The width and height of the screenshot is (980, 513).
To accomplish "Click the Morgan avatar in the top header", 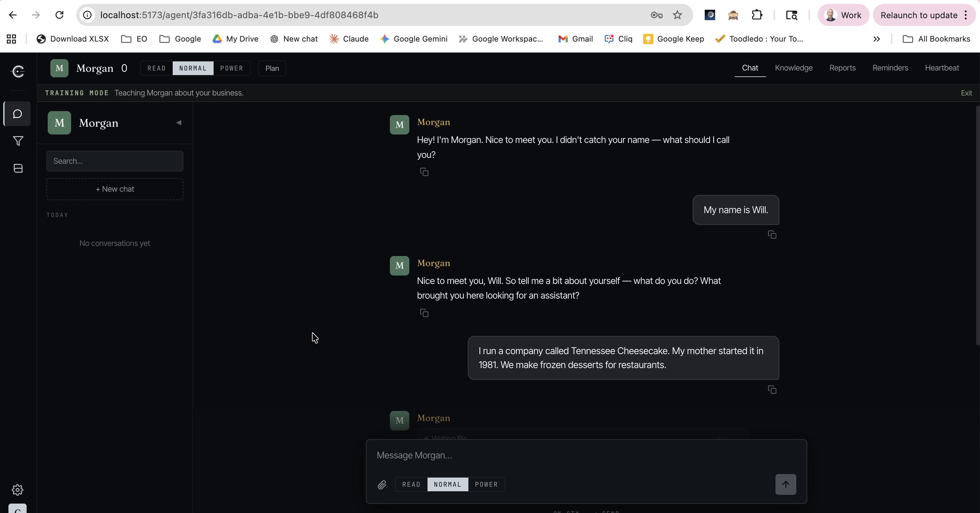I will tap(59, 68).
